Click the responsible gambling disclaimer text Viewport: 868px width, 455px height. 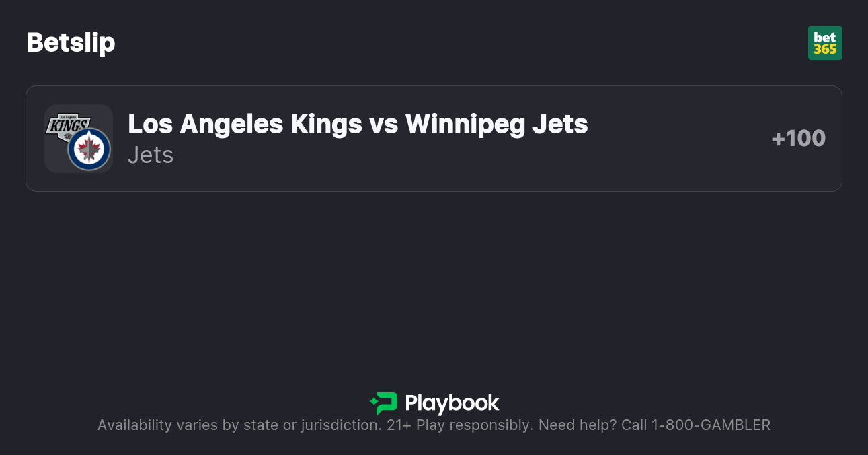(434, 425)
